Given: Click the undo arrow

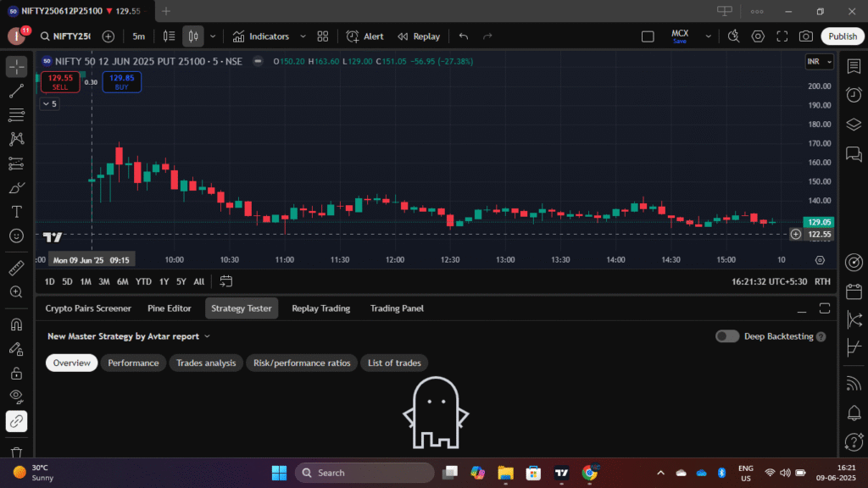Looking at the screenshot, I should 464,36.
